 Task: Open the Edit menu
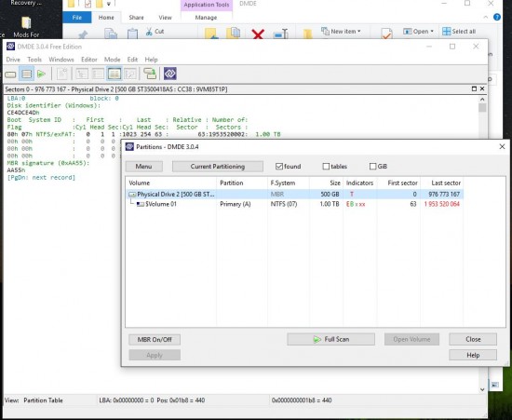point(132,60)
